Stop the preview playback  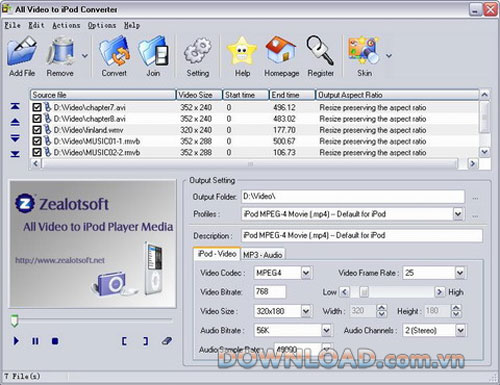pos(55,341)
